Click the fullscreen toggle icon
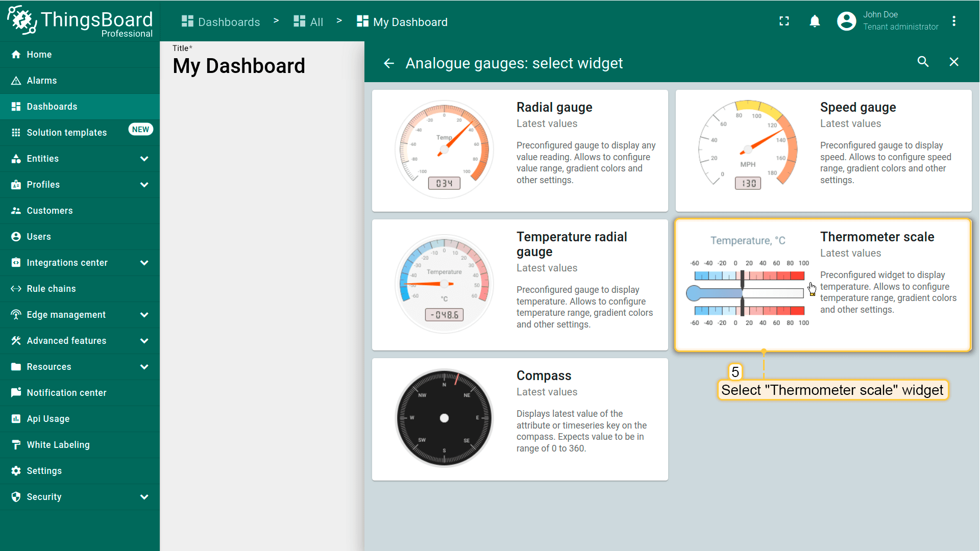Screen dimensions: 980x551 click(784, 21)
